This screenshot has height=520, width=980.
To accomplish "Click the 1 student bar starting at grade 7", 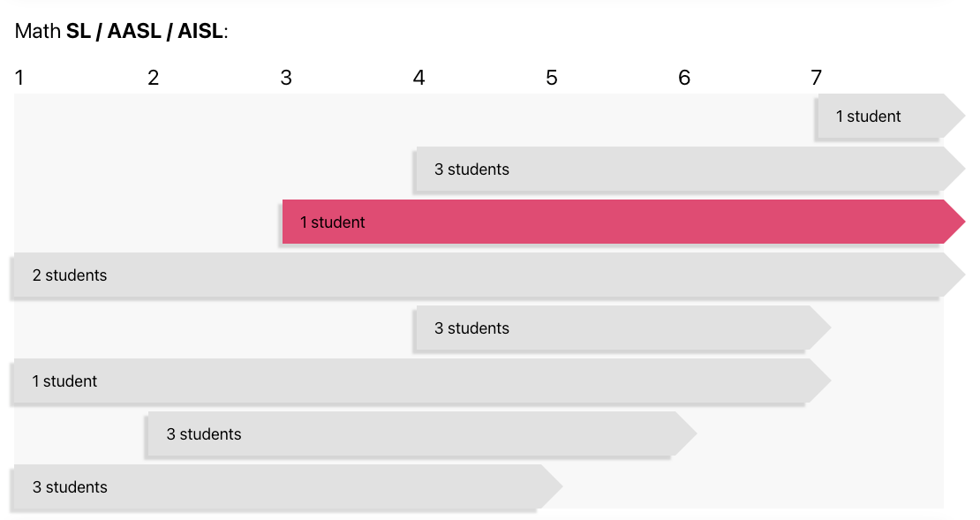I will [892, 117].
